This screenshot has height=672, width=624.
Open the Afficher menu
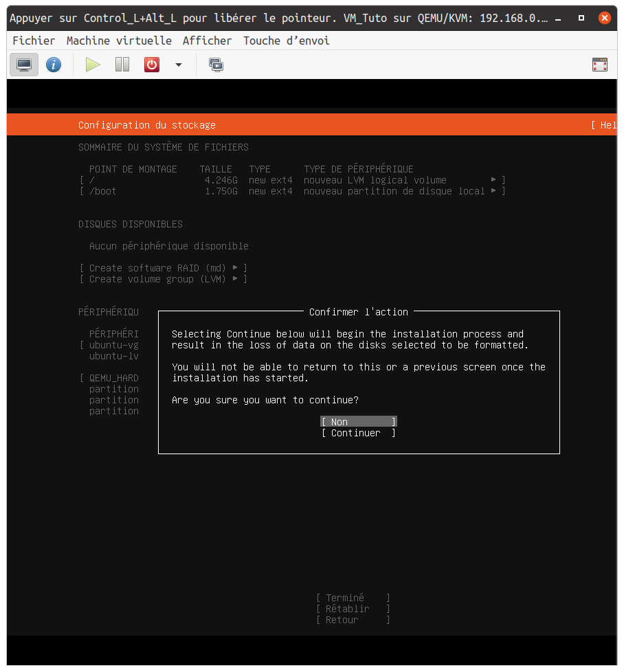[207, 41]
